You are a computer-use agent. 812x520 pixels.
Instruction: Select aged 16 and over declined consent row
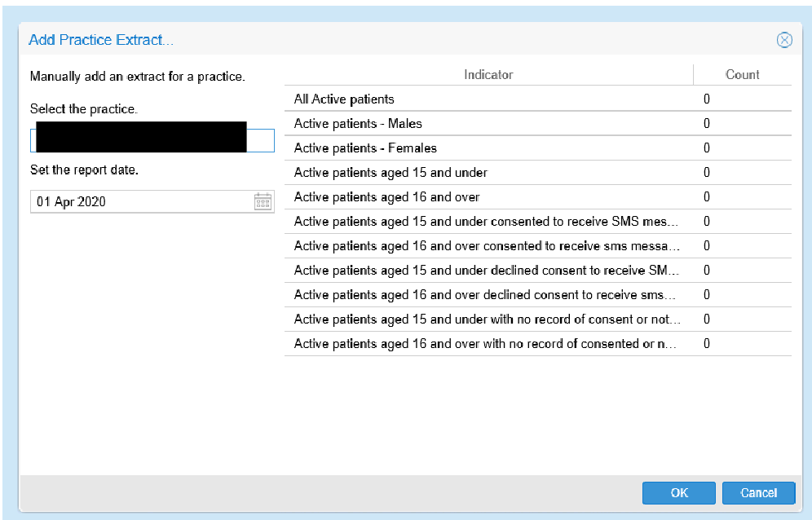[487, 295]
